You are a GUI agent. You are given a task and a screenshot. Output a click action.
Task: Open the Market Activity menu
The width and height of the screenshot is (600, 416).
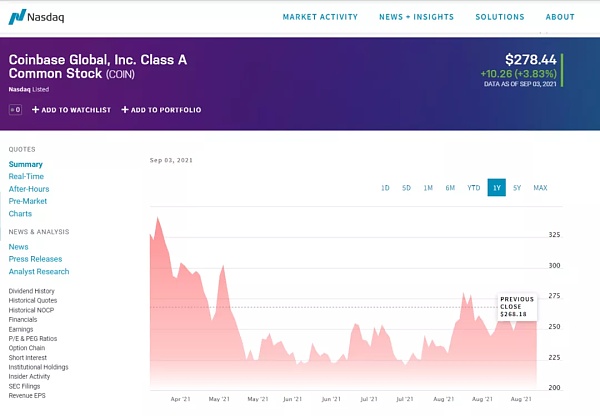point(320,17)
